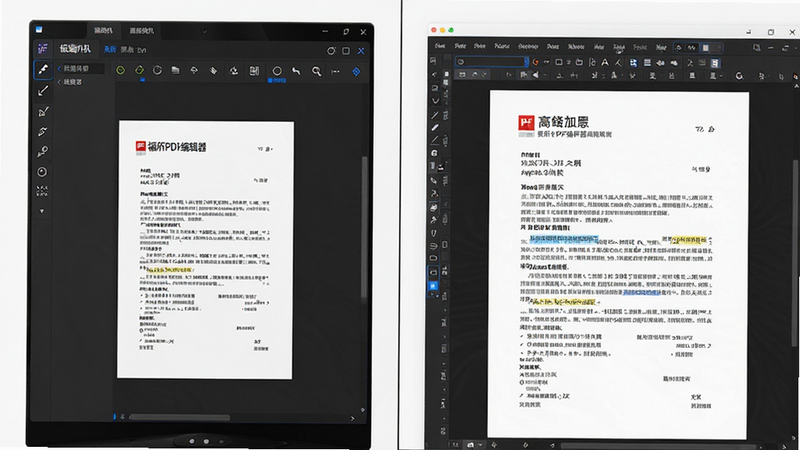Click the orange G icon beside the search field
This screenshot has width=800, height=450.
535,62
